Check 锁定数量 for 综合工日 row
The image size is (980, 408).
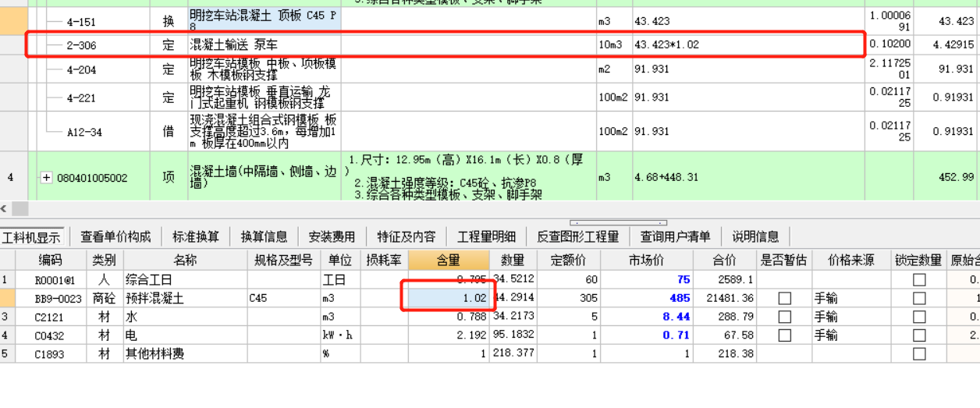pos(919,279)
